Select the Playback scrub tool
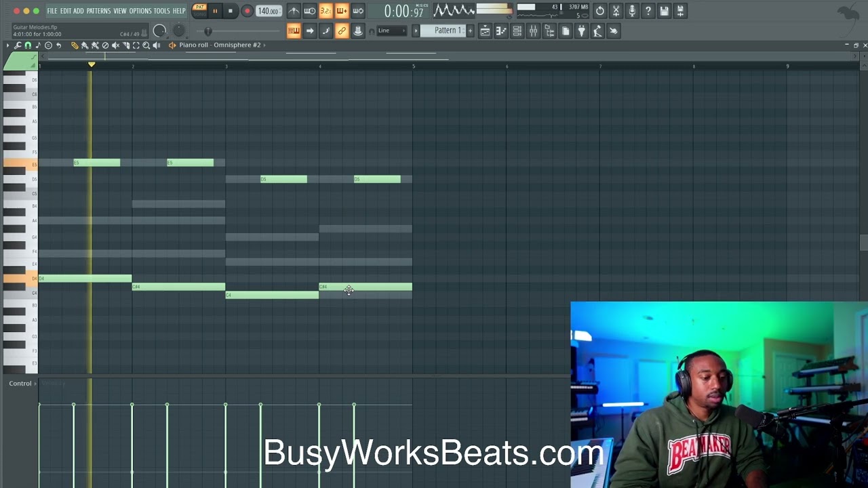This screenshot has width=868, height=488. (156, 45)
